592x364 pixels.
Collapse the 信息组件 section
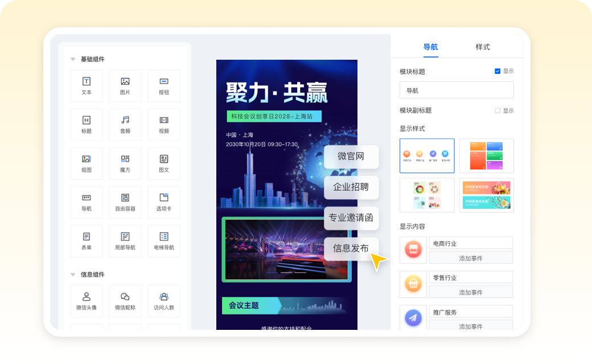coord(73,275)
